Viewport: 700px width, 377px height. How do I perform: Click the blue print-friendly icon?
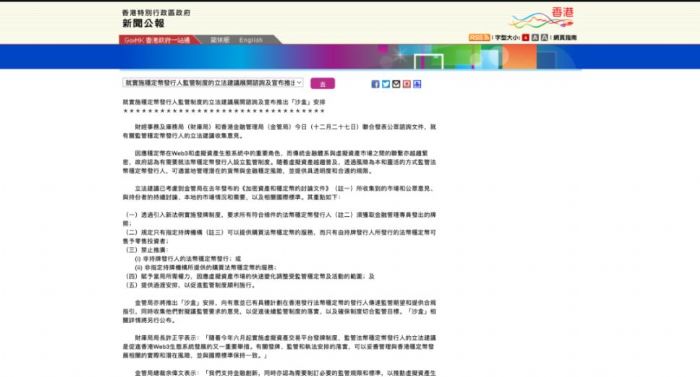417,84
